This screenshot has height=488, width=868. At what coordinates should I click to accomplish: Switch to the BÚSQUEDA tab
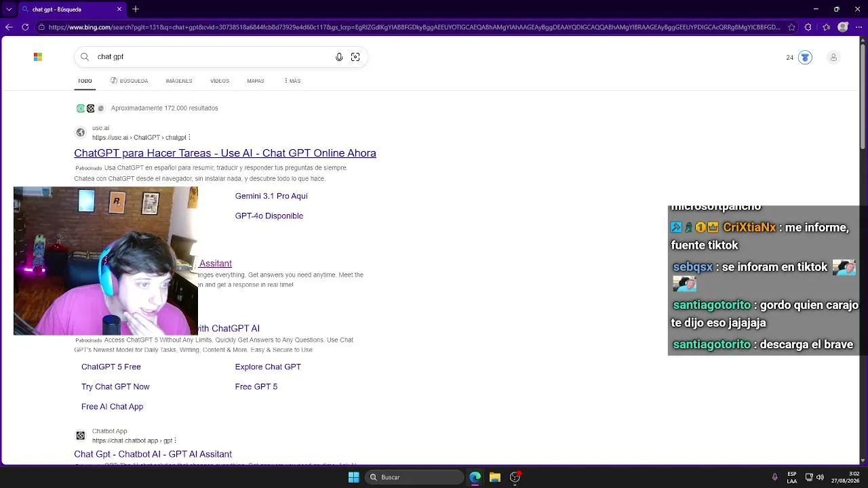pos(129,81)
